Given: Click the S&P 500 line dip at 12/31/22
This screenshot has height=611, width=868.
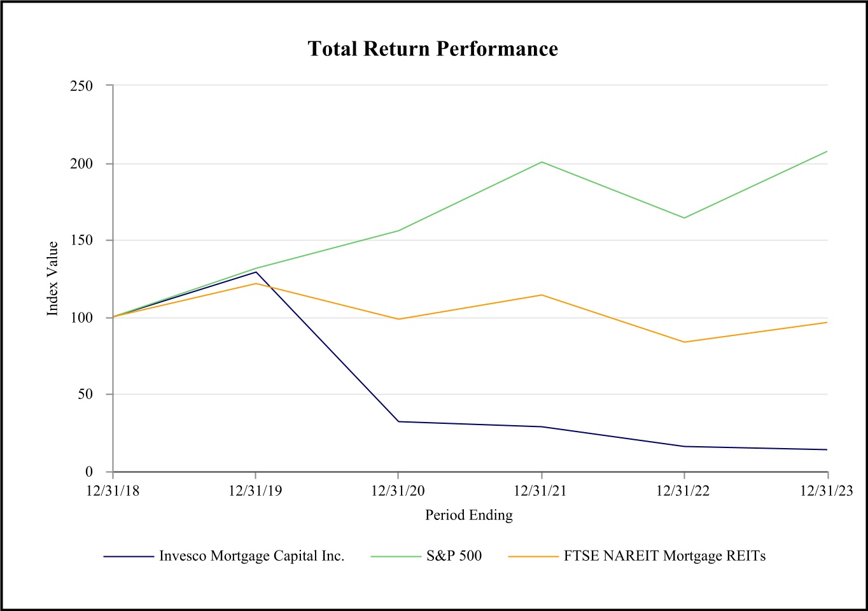Looking at the screenshot, I should pos(684,218).
